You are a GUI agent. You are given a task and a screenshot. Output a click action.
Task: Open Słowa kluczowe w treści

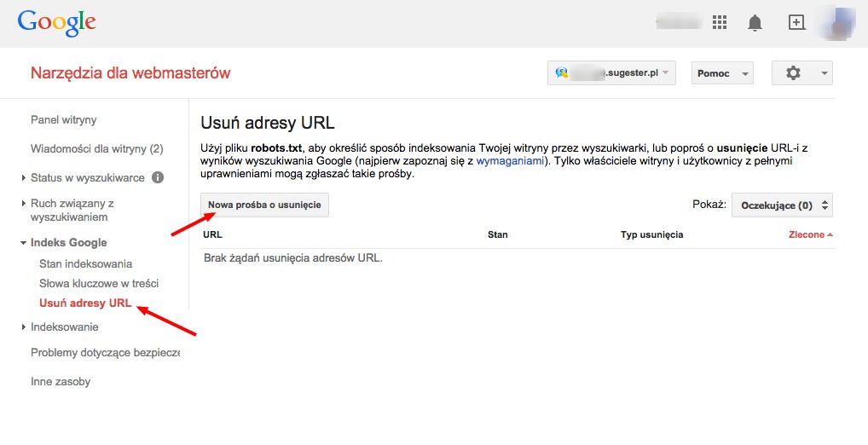[99, 283]
